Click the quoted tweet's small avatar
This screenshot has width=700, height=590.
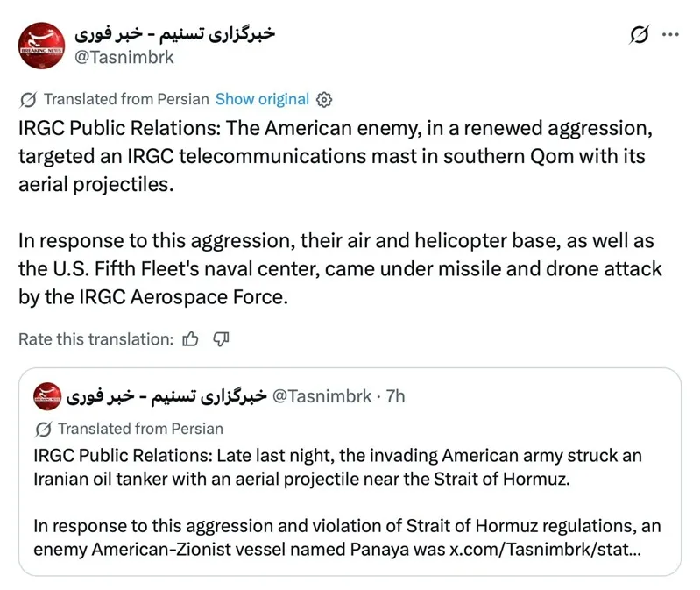click(47, 396)
